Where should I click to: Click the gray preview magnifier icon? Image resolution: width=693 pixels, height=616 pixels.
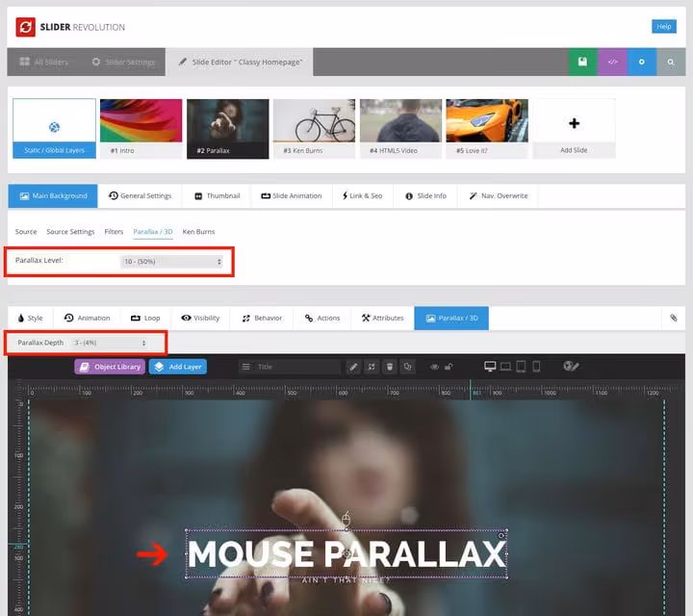click(x=671, y=62)
